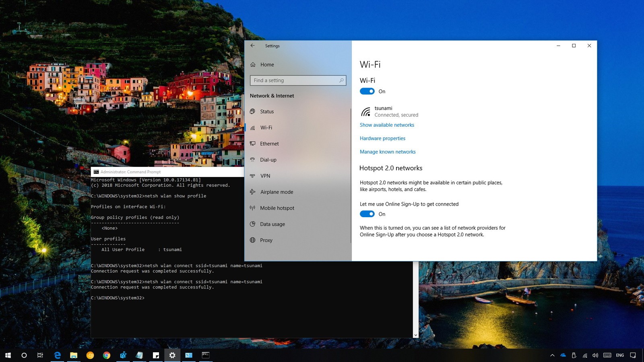Select the Wi-Fi section in sidebar

(x=266, y=128)
